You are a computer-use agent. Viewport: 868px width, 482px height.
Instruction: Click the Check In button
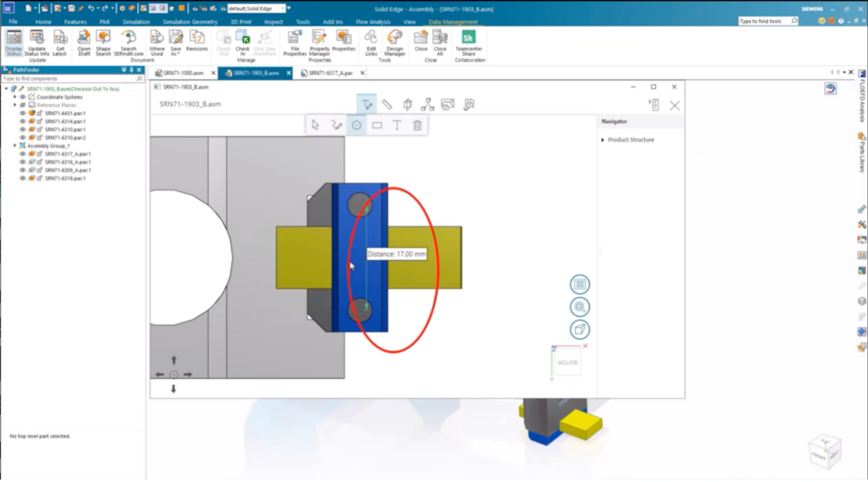(242, 41)
